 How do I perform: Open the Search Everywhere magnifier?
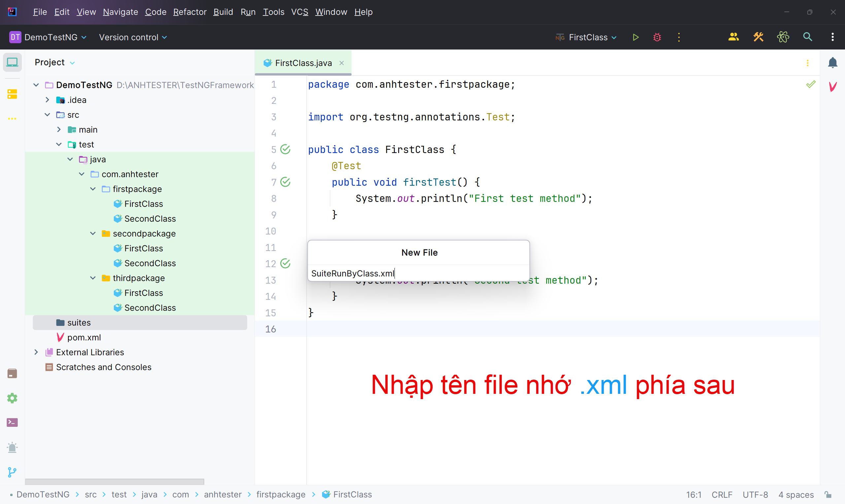tap(808, 37)
